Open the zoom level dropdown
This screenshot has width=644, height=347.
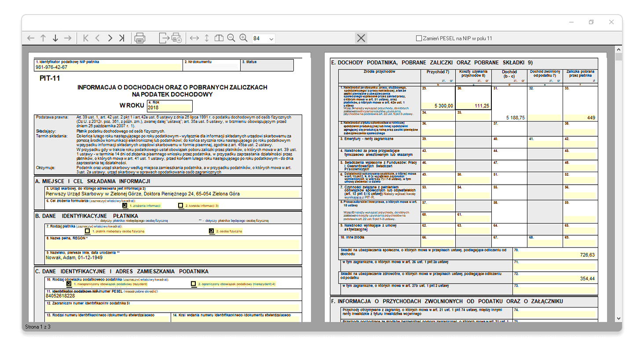(x=271, y=39)
